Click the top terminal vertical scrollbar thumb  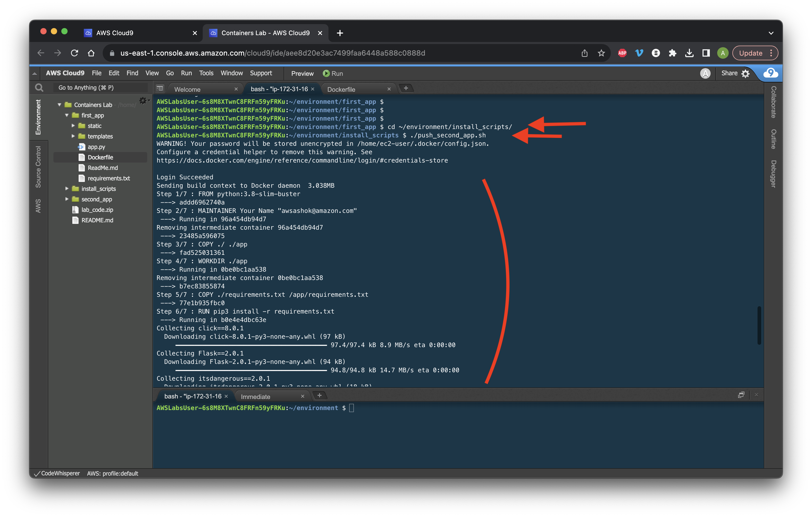759,325
